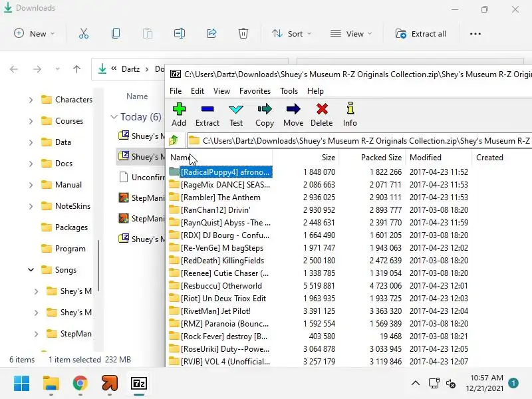Click the 7-Zip Add button
This screenshot has width=532, height=399.
coord(179,114)
